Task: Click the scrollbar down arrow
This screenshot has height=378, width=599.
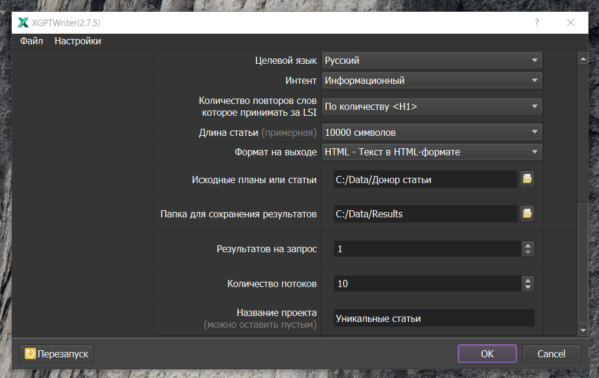Action: coord(583,330)
